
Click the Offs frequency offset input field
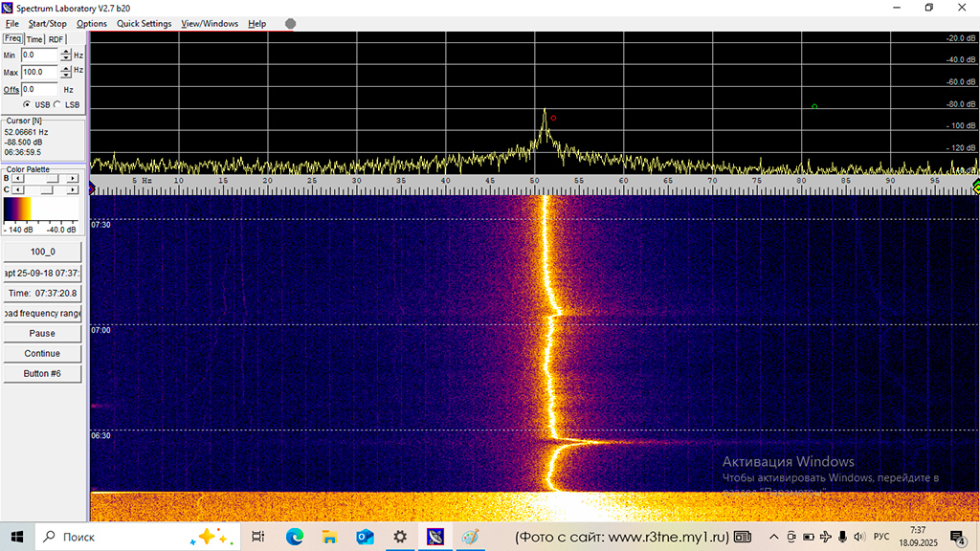coord(40,89)
